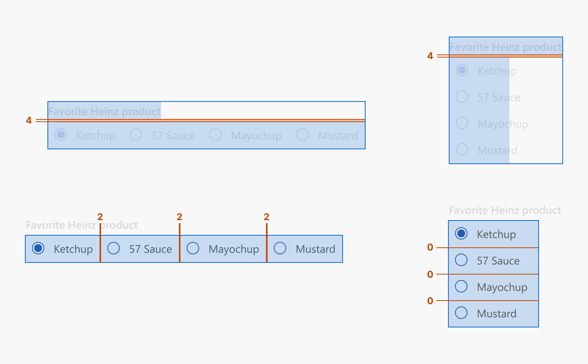588x364 pixels.
Task: Click the 'Mustard' label text in the active horizontal group
Action: point(315,249)
